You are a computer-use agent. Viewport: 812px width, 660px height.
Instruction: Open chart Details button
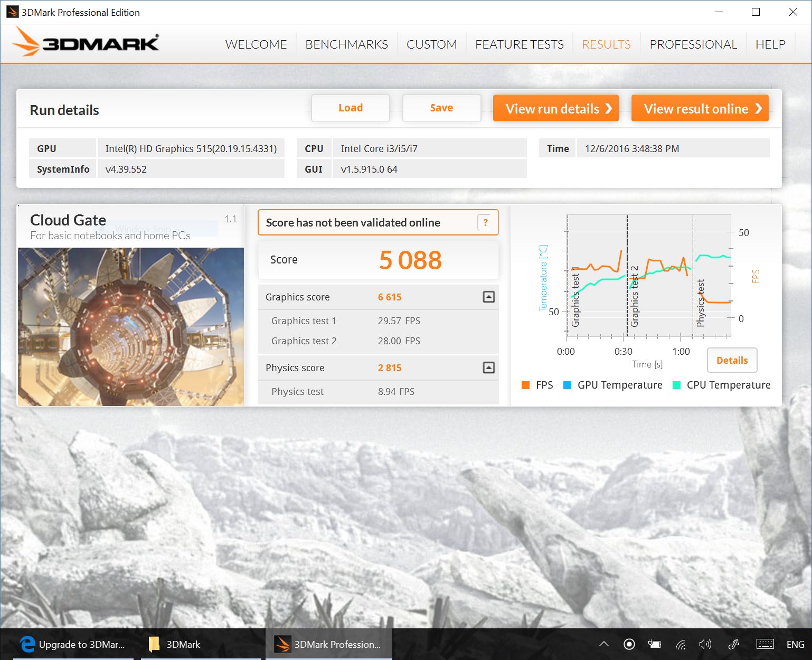pyautogui.click(x=732, y=360)
